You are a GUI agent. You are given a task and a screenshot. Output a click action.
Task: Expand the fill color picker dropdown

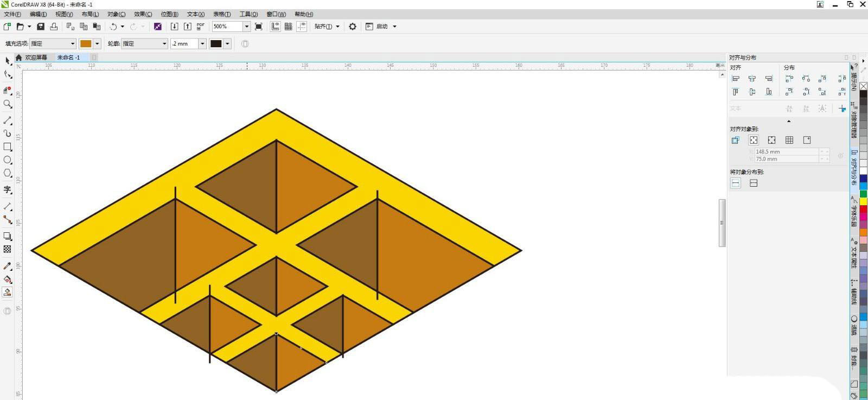pyautogui.click(x=97, y=43)
